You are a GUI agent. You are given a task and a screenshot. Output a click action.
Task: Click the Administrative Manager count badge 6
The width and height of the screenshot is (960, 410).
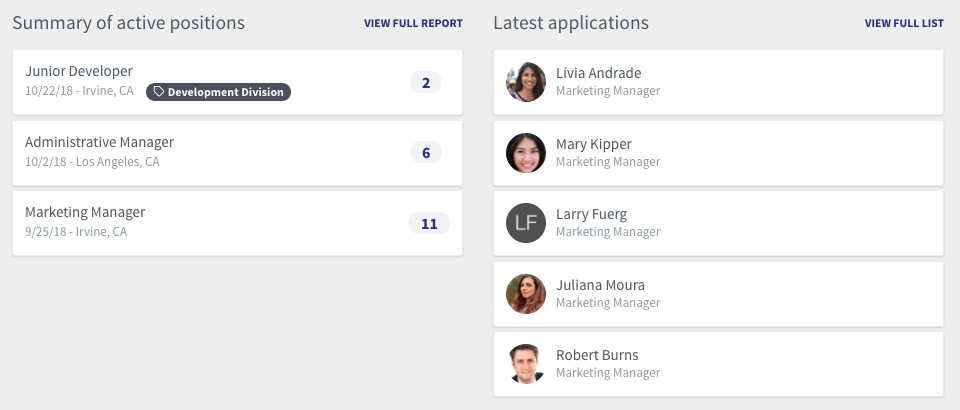coord(426,153)
